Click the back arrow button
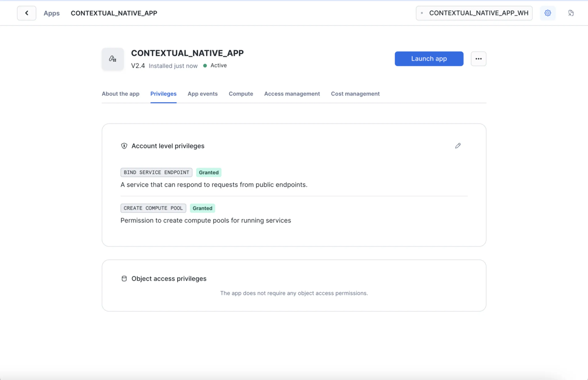The width and height of the screenshot is (588, 380). coord(27,13)
